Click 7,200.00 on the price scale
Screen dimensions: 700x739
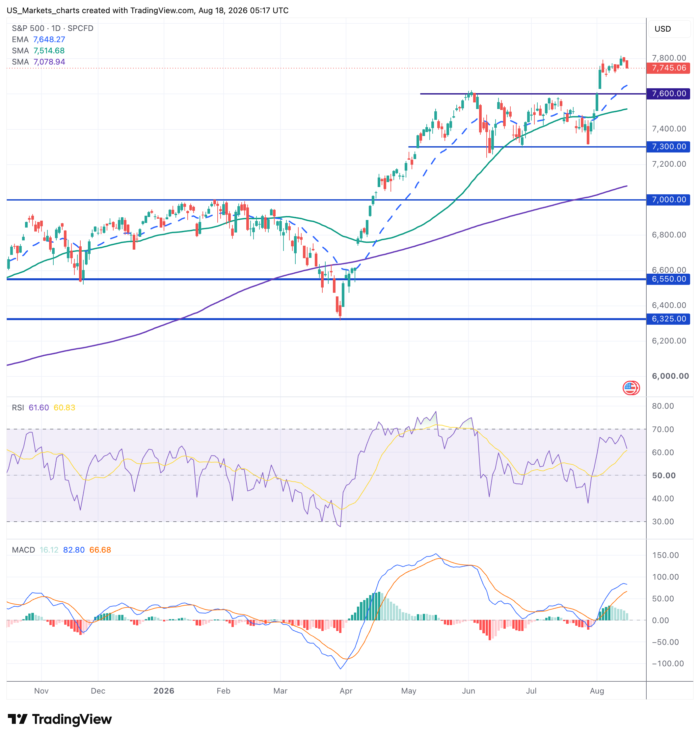point(669,164)
